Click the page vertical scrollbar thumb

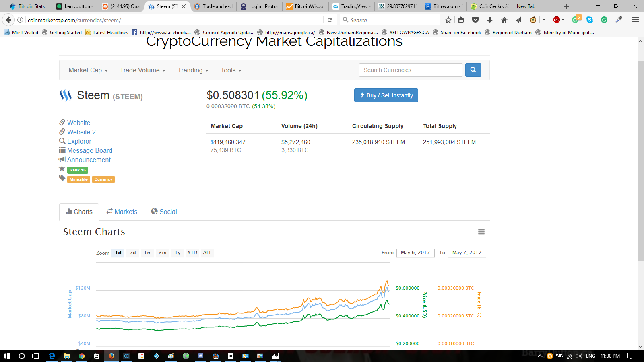click(x=641, y=161)
